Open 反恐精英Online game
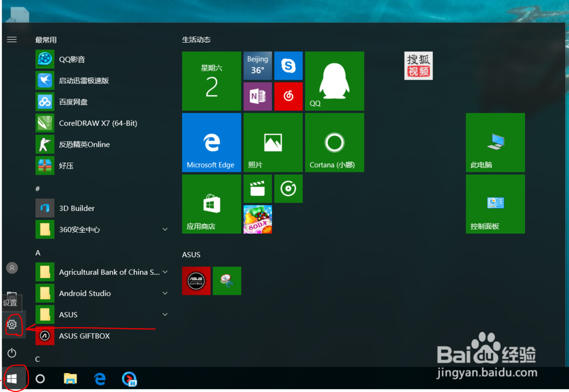Viewport: 569px width, 392px height. tap(102, 145)
